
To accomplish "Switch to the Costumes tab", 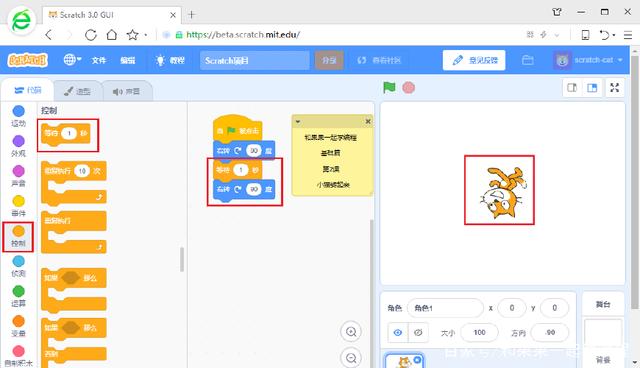I will click(x=77, y=91).
